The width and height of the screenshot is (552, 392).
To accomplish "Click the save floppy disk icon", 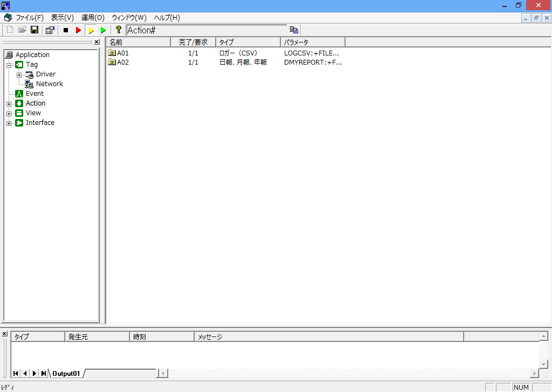I will point(34,30).
